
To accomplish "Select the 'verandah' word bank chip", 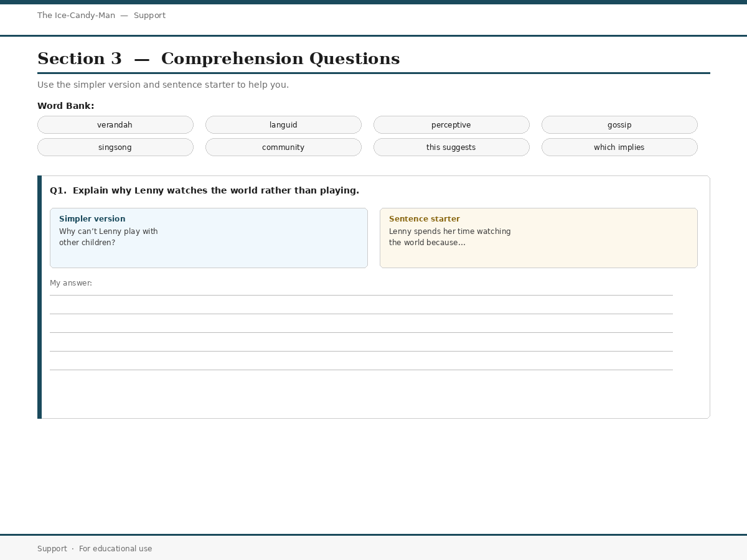I will click(115, 125).
